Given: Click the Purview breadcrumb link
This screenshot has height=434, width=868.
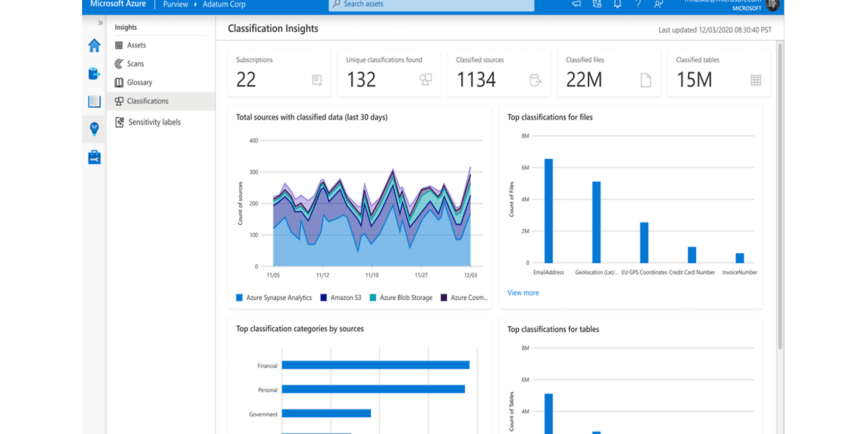Looking at the screenshot, I should [x=175, y=5].
